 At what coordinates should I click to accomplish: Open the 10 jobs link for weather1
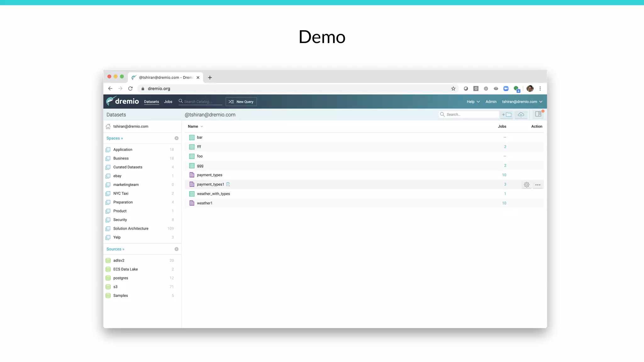pos(504,203)
